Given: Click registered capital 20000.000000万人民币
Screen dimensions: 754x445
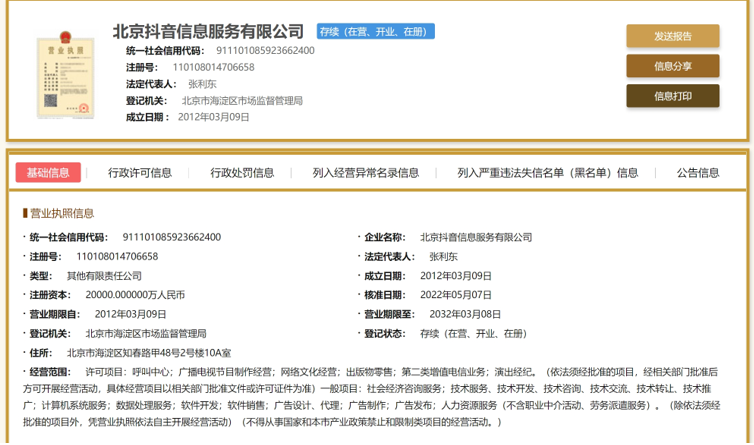Looking at the screenshot, I should (135, 295).
